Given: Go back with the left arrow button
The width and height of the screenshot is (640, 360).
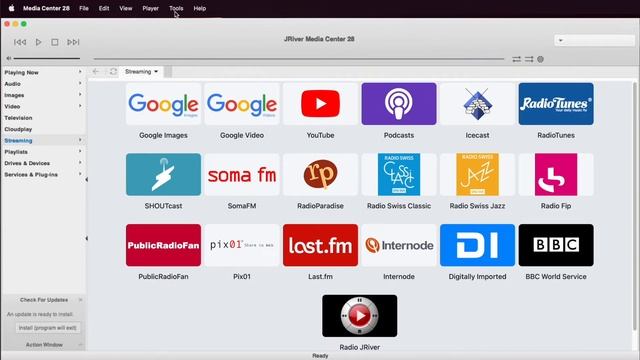Looking at the screenshot, I should pos(96,71).
